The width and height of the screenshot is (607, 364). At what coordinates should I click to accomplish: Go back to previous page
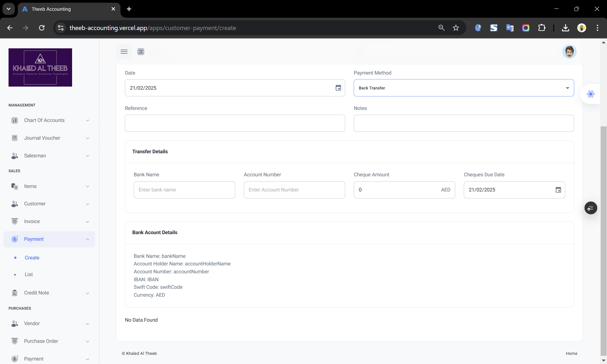coord(10,28)
